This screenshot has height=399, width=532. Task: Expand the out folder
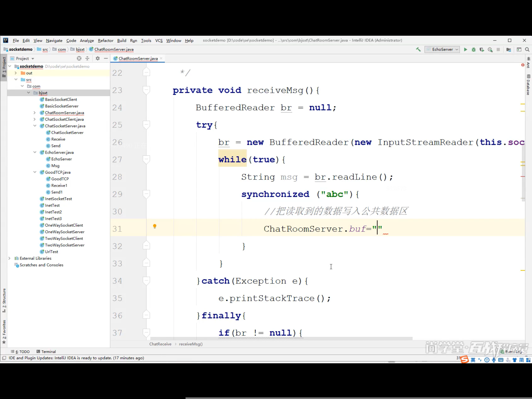point(16,73)
